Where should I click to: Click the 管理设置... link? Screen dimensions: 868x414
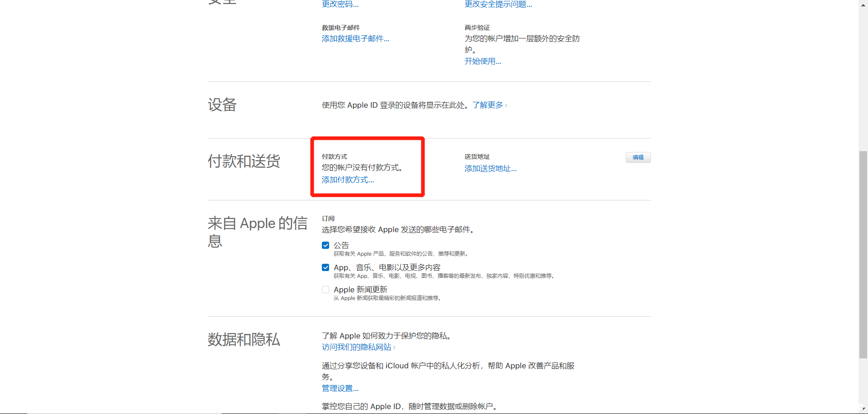(340, 389)
